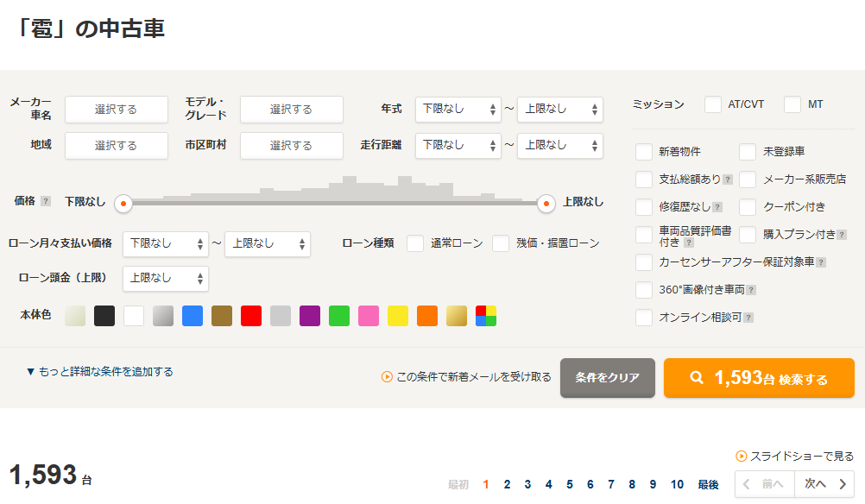Open the 年式 lower limit dropdown

pyautogui.click(x=458, y=110)
